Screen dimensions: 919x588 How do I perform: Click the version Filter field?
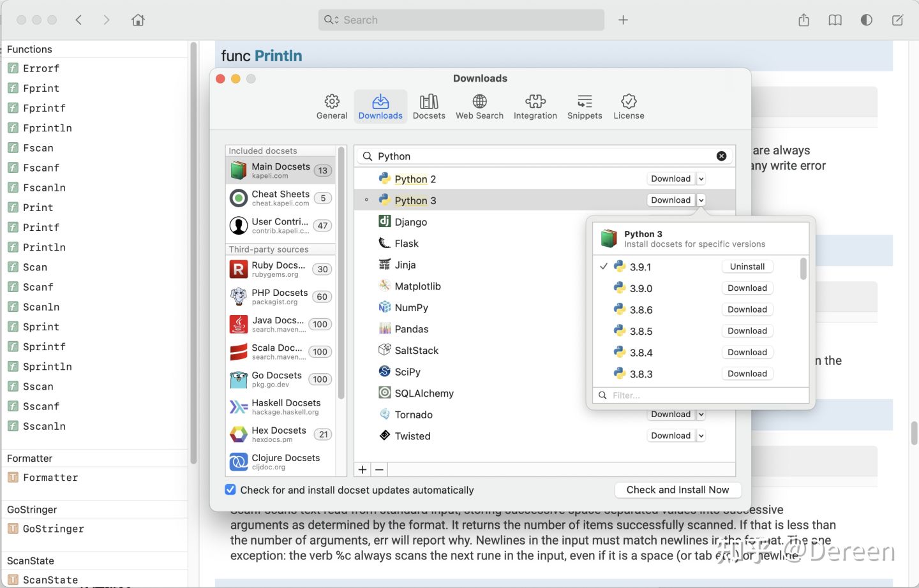701,395
